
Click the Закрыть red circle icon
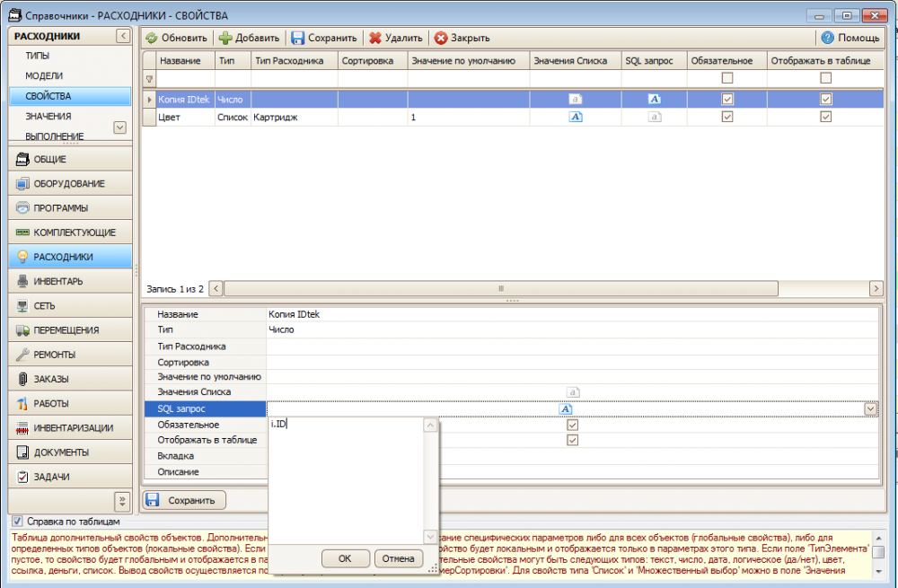[x=440, y=39]
